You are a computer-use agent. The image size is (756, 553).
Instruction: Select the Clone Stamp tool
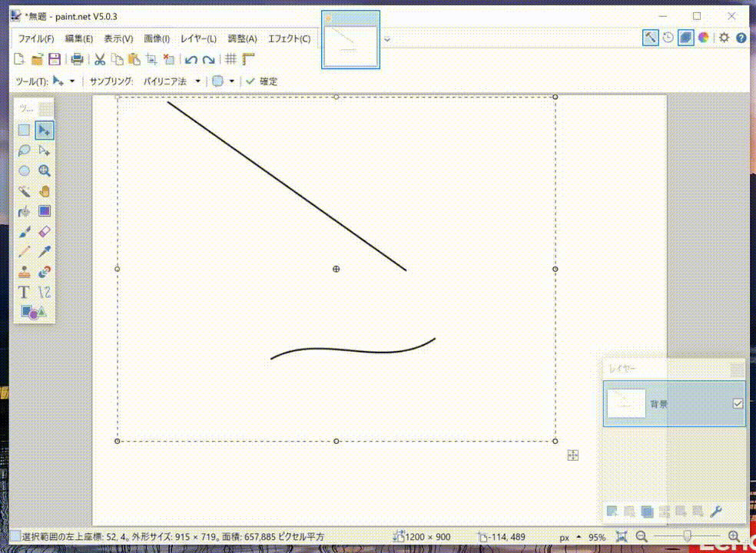pyautogui.click(x=24, y=272)
